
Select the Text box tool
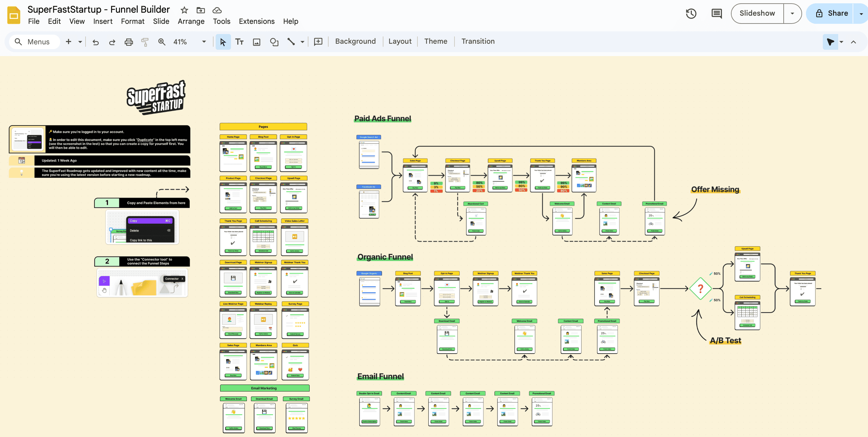239,42
